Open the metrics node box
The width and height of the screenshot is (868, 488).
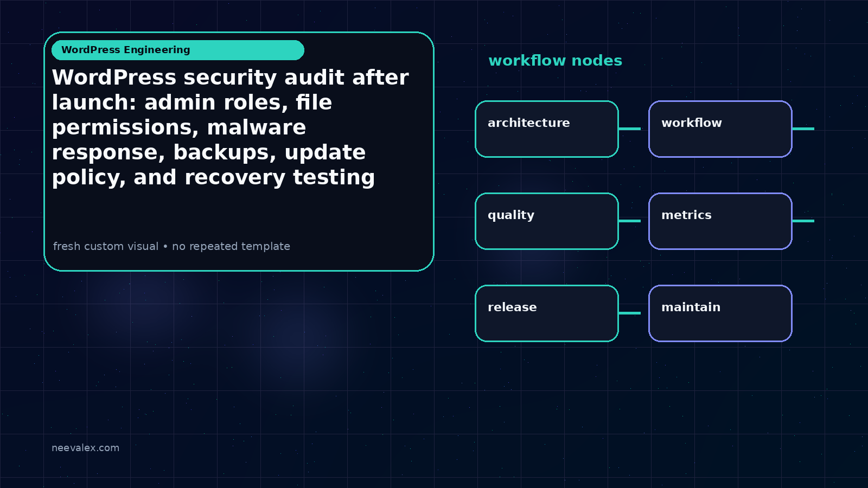pyautogui.click(x=720, y=221)
